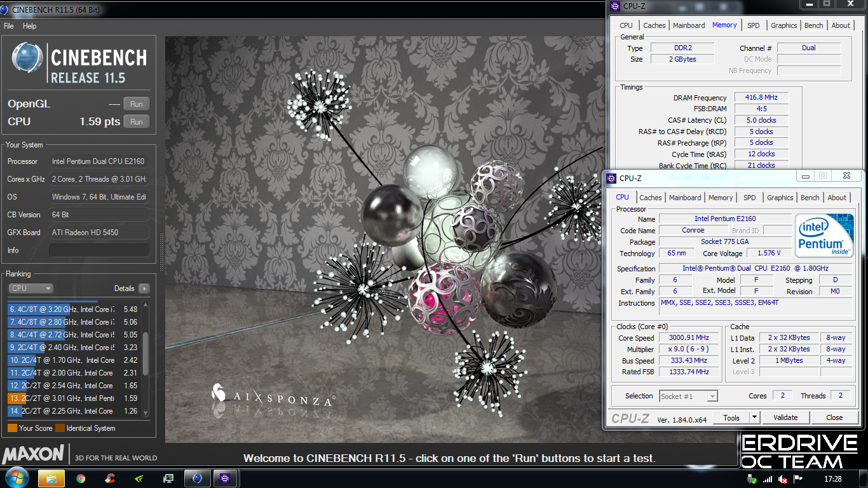Select ranking row 6 with score 5.48
Image resolution: width=868 pixels, height=488 pixels.
click(73, 309)
